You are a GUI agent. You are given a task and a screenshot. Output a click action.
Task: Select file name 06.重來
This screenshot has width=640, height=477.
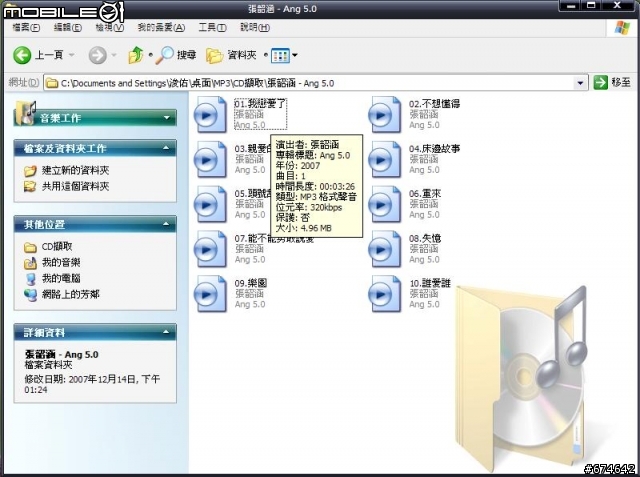425,193
